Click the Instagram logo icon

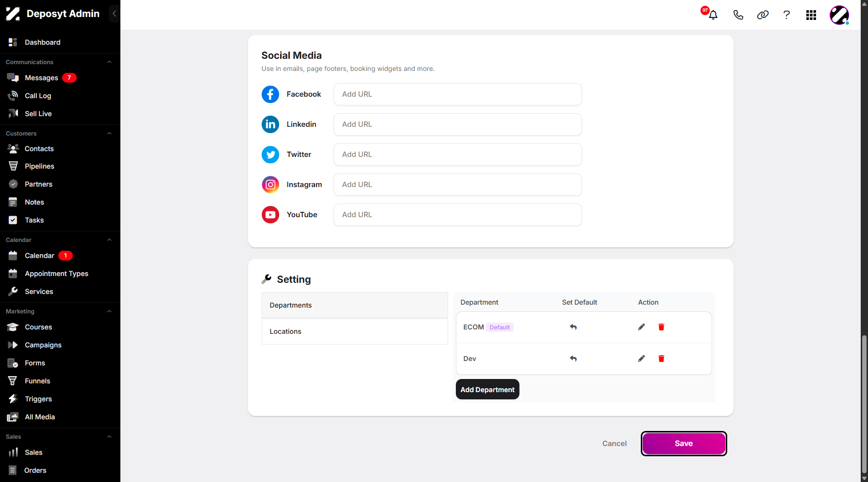coord(270,185)
